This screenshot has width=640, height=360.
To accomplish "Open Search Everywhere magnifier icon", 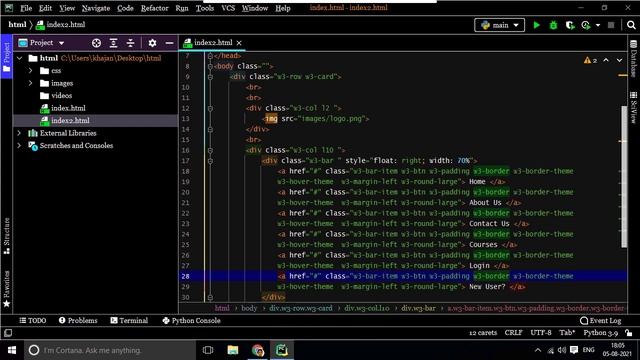I will pos(631,25).
